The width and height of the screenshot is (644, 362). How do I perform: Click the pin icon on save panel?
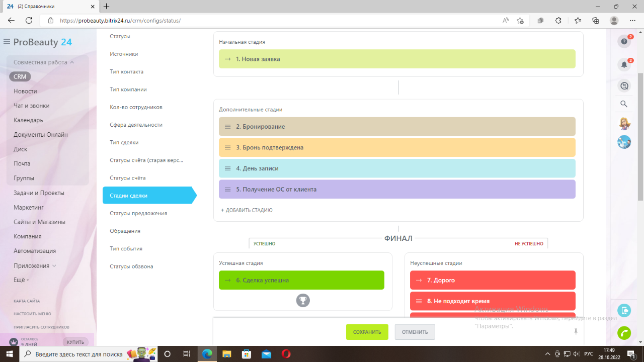(x=576, y=332)
